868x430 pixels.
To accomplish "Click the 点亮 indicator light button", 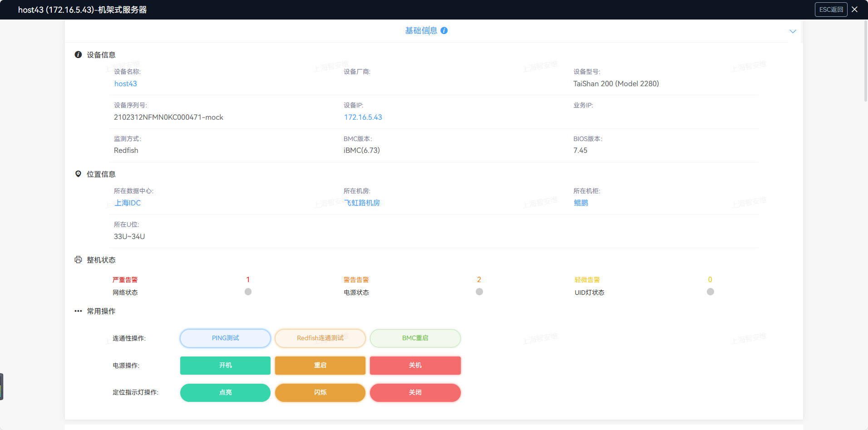I will pyautogui.click(x=225, y=393).
